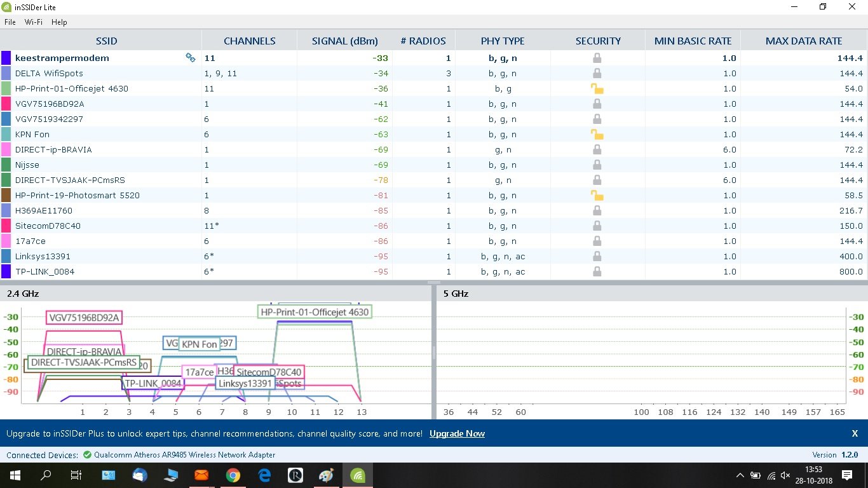Click the Upgrade Now link
Viewport: 868px width, 488px height.
(457, 433)
